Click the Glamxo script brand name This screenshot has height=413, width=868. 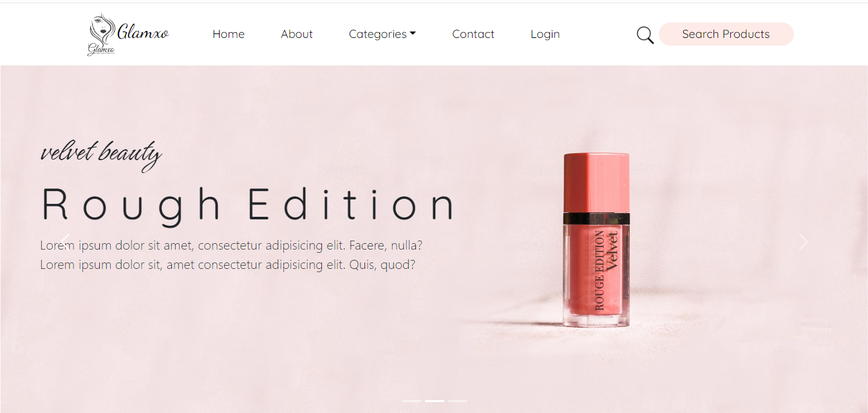143,32
